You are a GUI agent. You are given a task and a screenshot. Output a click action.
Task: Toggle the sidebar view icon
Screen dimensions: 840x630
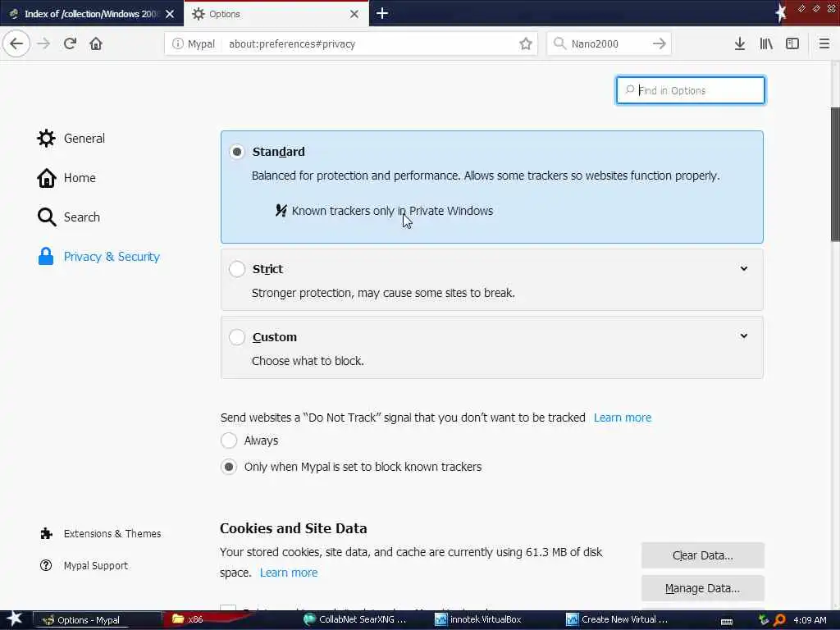coord(792,43)
